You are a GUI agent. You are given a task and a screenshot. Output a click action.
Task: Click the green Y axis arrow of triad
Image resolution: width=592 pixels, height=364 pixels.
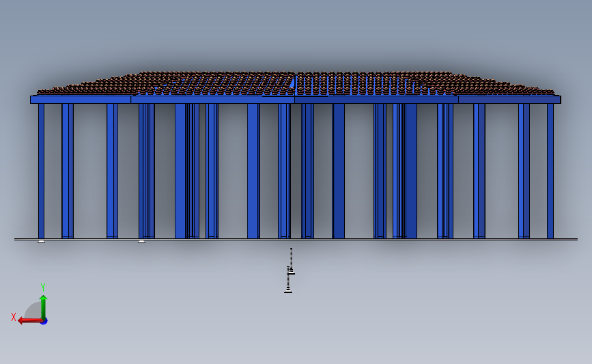44,307
